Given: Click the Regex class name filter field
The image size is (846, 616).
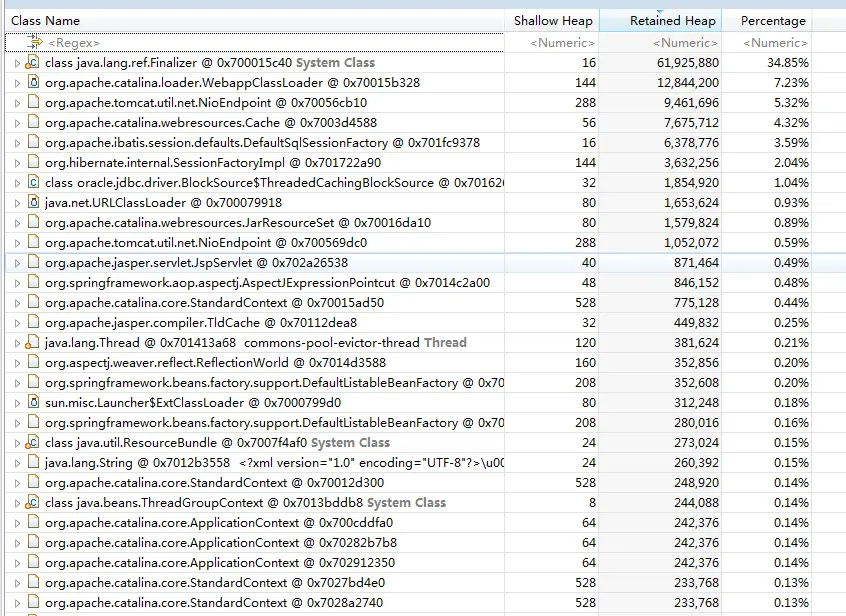Looking at the screenshot, I should coord(254,42).
